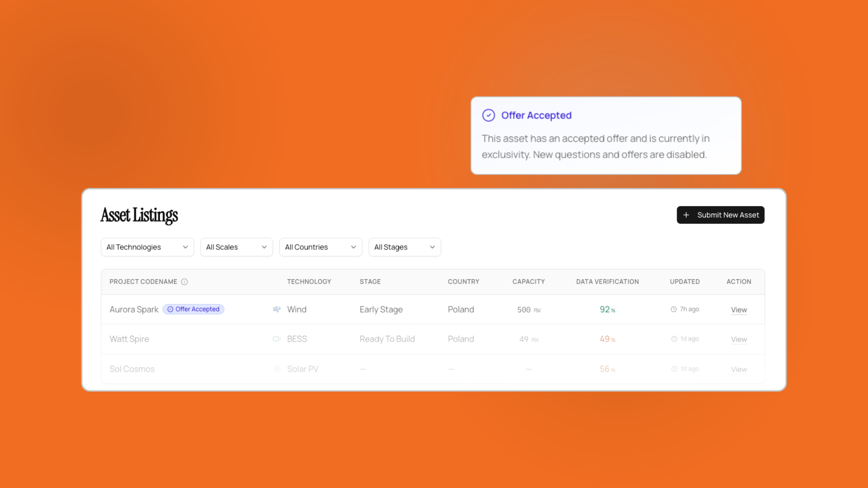Viewport: 868px width, 488px height.
Task: Click the Wind technology icon beside Aurora Spark
Action: (x=277, y=310)
